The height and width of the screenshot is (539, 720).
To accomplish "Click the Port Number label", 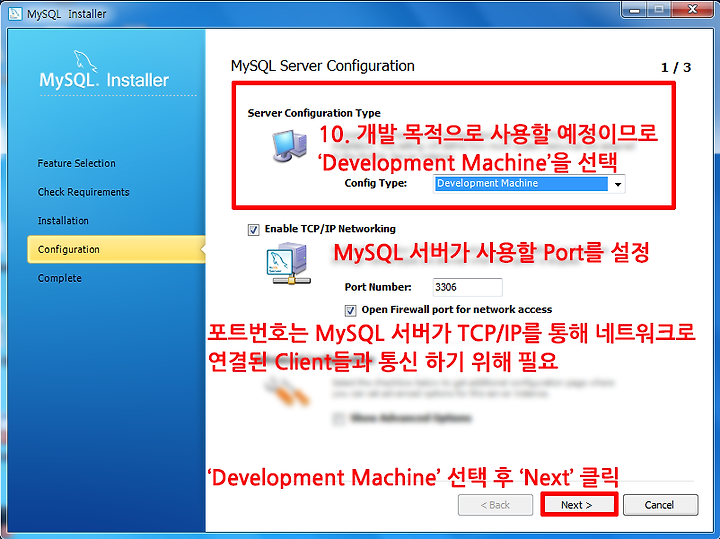I will click(x=378, y=287).
